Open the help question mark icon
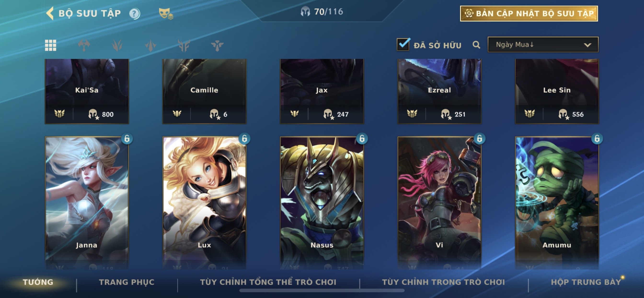644x298 pixels. (134, 13)
